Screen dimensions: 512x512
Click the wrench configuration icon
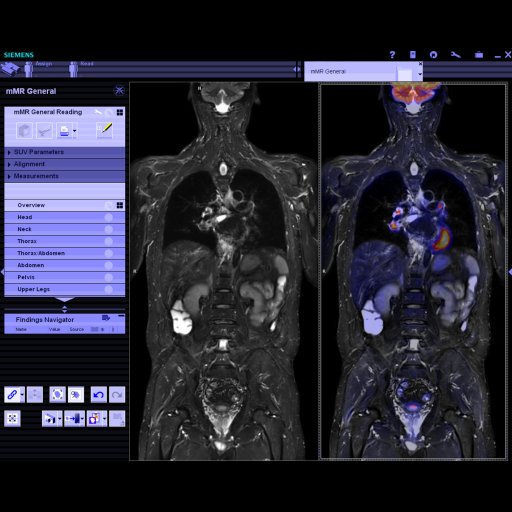click(x=455, y=55)
